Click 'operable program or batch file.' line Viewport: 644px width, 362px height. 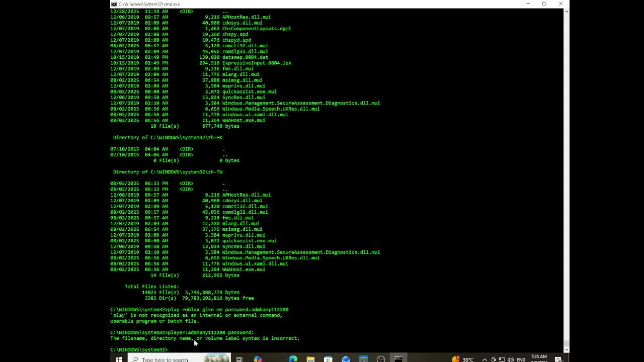[x=154, y=321]
